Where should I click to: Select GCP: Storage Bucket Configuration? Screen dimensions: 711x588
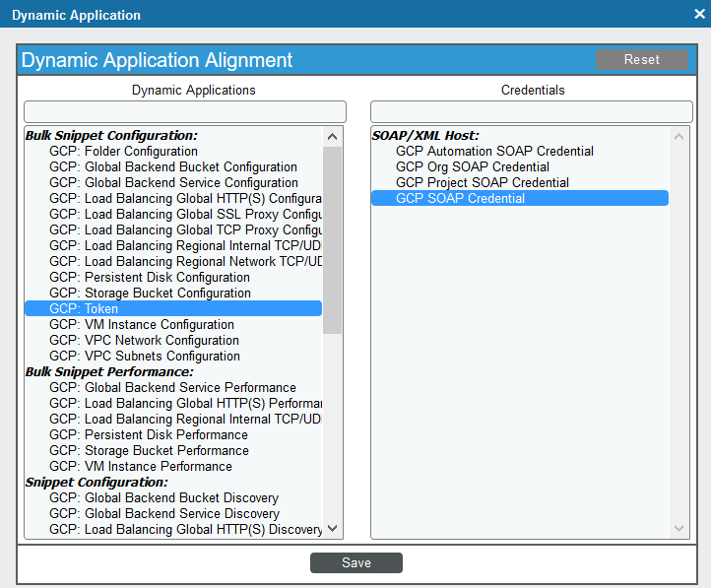173,293
